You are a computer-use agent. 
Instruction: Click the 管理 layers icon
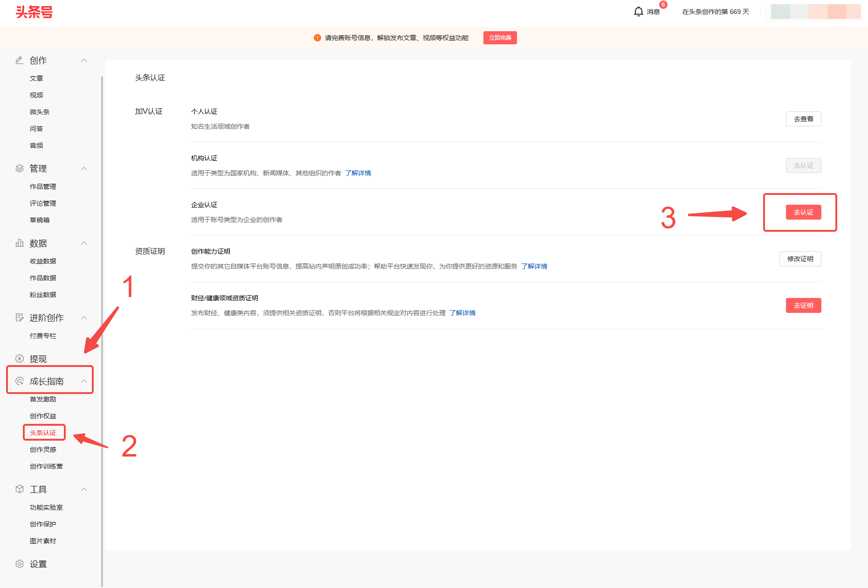click(x=20, y=168)
